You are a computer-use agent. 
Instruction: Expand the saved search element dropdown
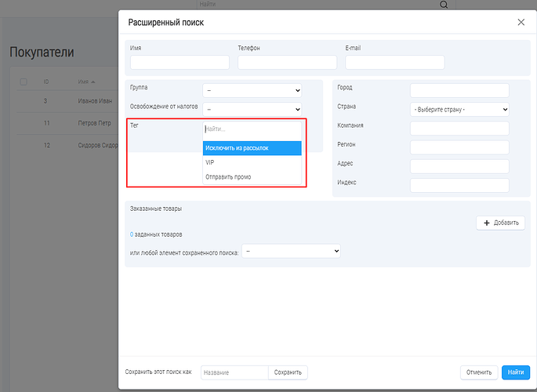click(x=291, y=251)
